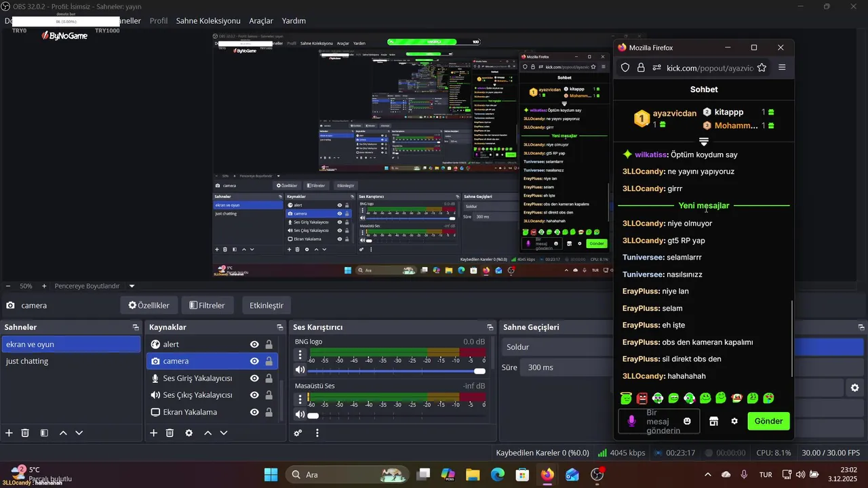The height and width of the screenshot is (488, 868).
Task: Adjust the Masaüstü Ses volume slider
Action: 397,415
